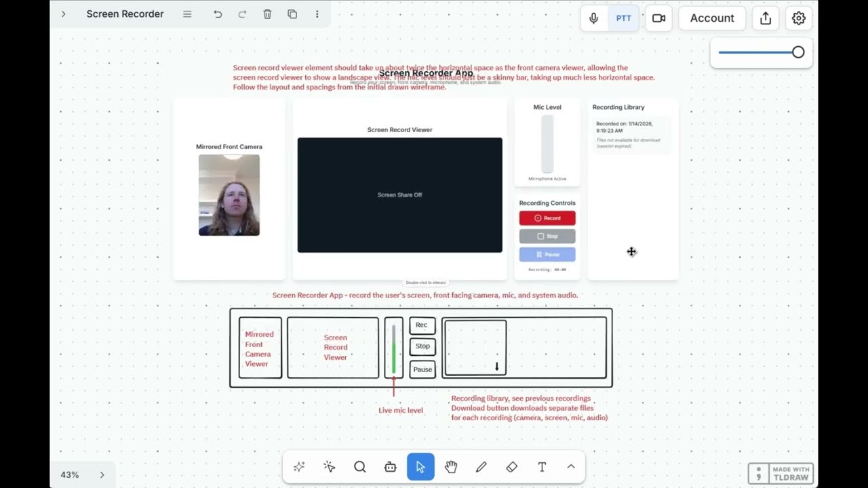Choose the Select arrow tool
The width and height of the screenshot is (868, 488).
click(x=420, y=467)
